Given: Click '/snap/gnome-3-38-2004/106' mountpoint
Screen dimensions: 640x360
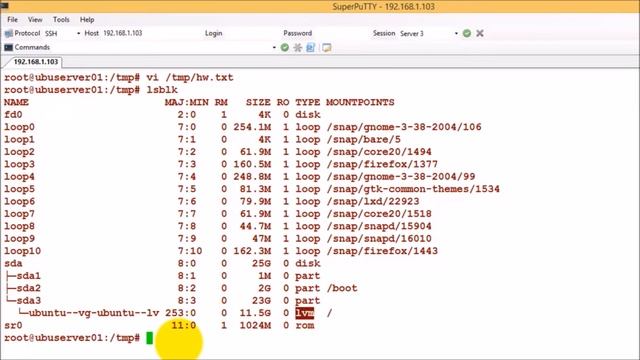Looking at the screenshot, I should click(404, 127).
